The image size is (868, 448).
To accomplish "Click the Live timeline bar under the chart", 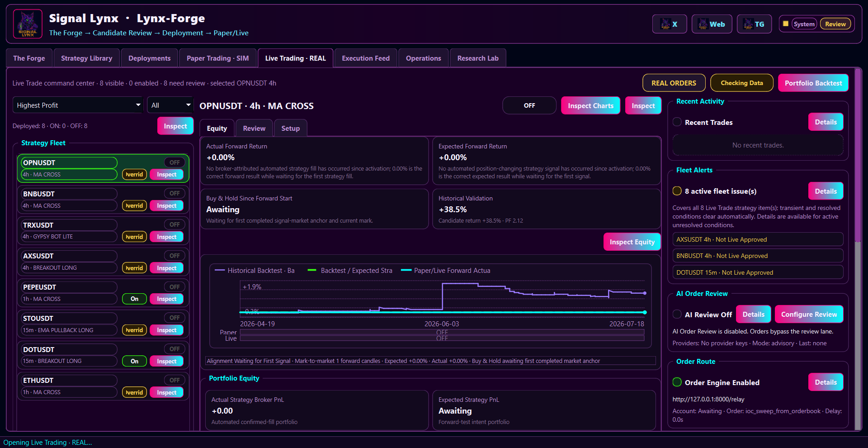I will click(x=442, y=338).
